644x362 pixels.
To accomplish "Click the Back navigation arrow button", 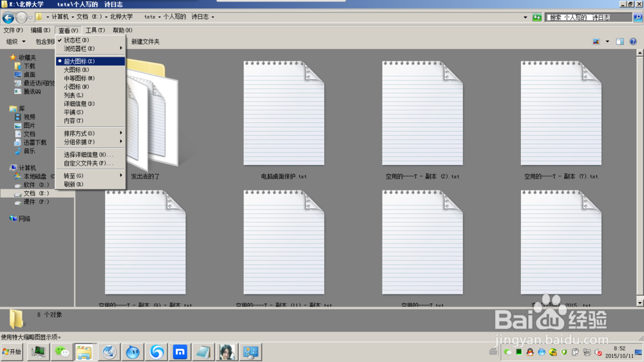I will point(8,17).
